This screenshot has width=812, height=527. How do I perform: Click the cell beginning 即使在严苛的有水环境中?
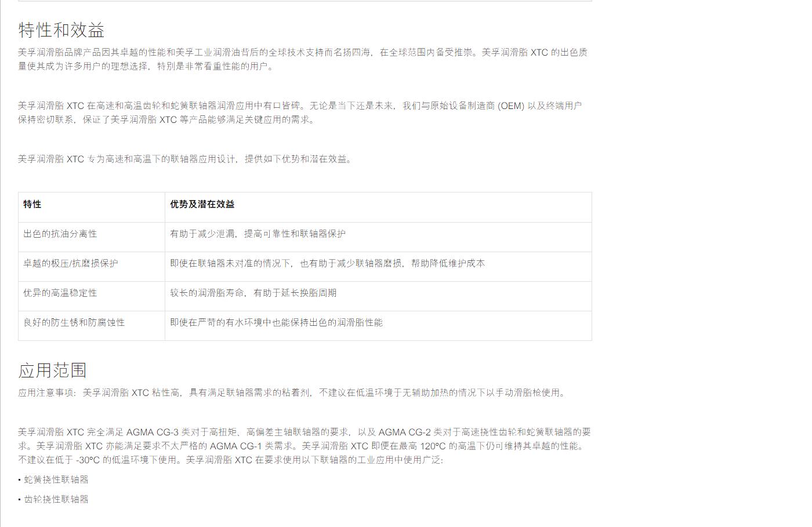click(x=378, y=326)
